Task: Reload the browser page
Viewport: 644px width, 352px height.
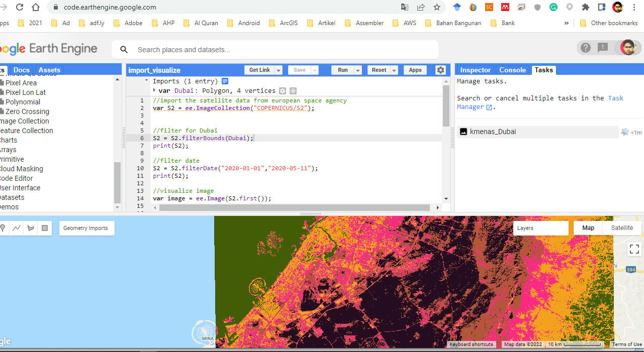Action: point(20,7)
